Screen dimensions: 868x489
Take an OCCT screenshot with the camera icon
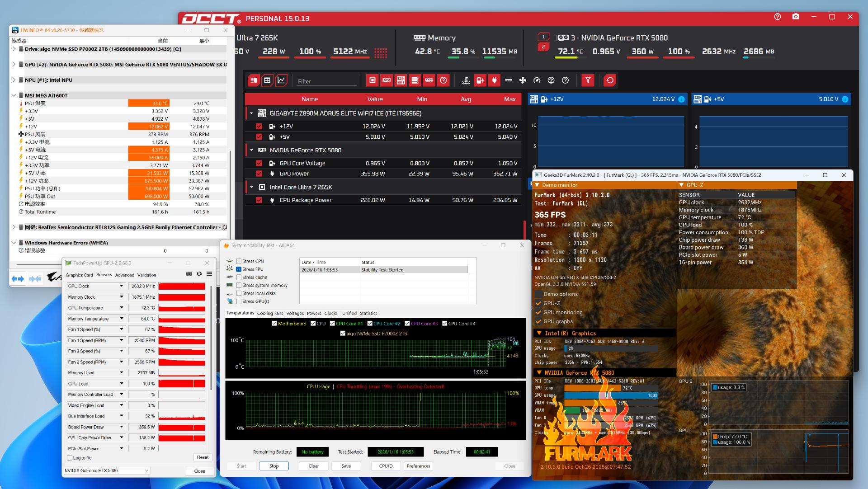pyautogui.click(x=796, y=17)
